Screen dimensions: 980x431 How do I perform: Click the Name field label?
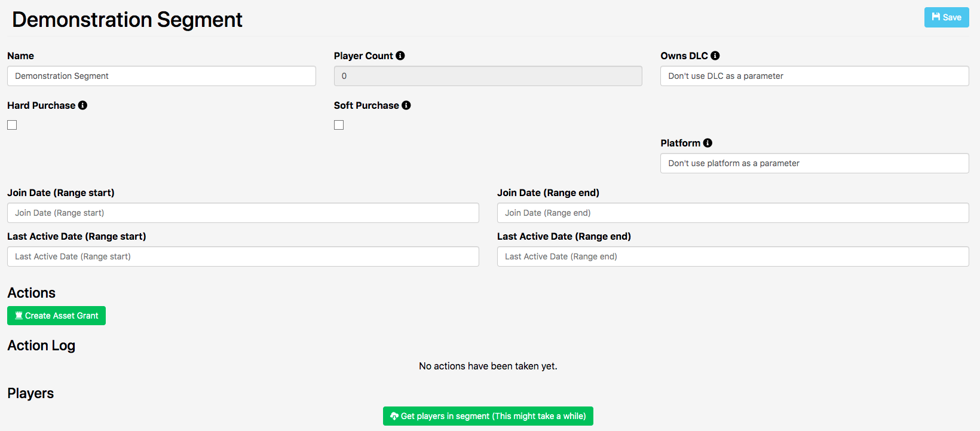click(x=20, y=56)
